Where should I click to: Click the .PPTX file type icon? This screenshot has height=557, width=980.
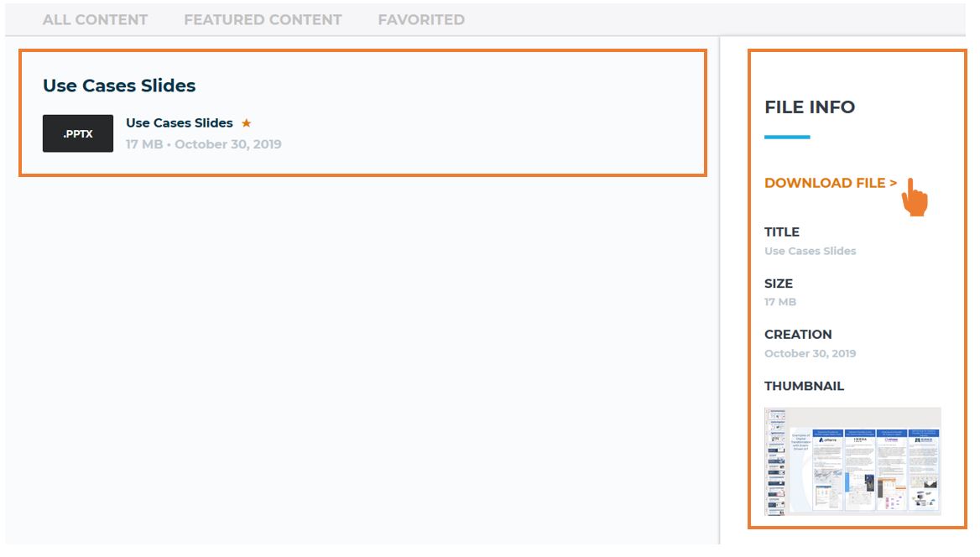pyautogui.click(x=78, y=133)
